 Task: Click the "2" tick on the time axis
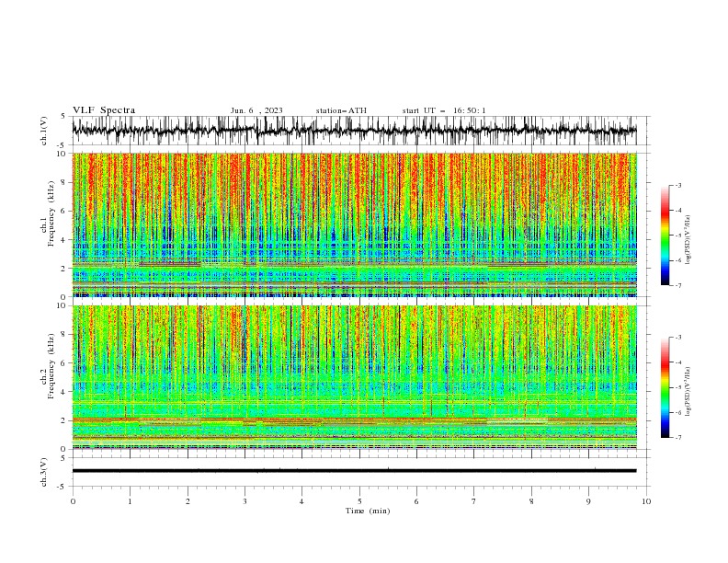tap(188, 501)
